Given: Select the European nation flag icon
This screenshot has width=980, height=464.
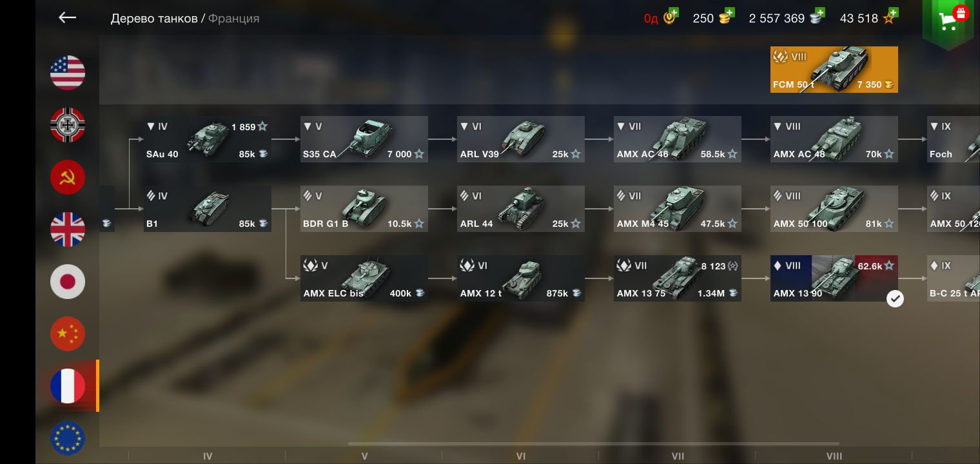Looking at the screenshot, I should pyautogui.click(x=68, y=438).
